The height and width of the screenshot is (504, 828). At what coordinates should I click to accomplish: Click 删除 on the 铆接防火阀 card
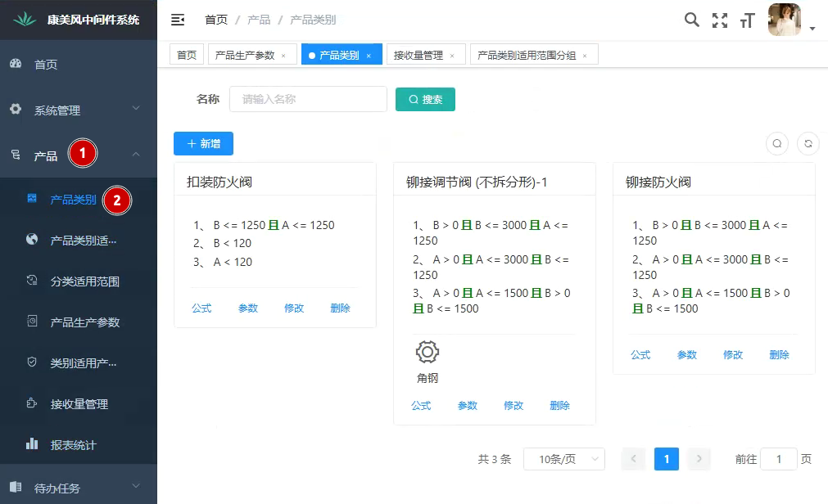[x=779, y=354]
